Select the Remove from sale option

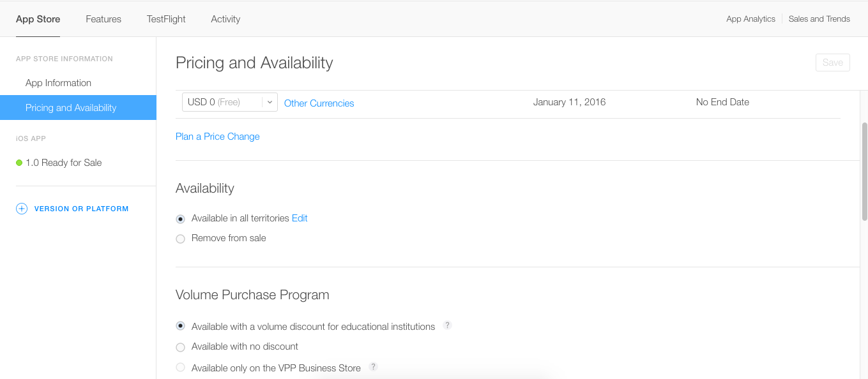(x=180, y=239)
